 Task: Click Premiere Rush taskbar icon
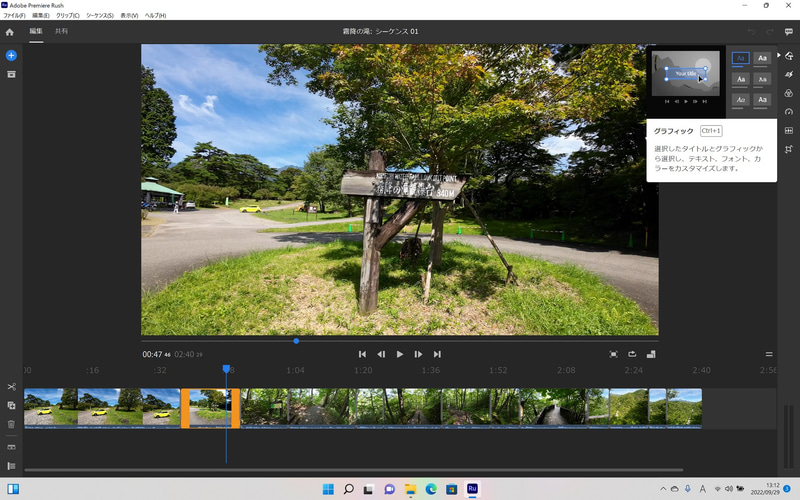(x=472, y=489)
